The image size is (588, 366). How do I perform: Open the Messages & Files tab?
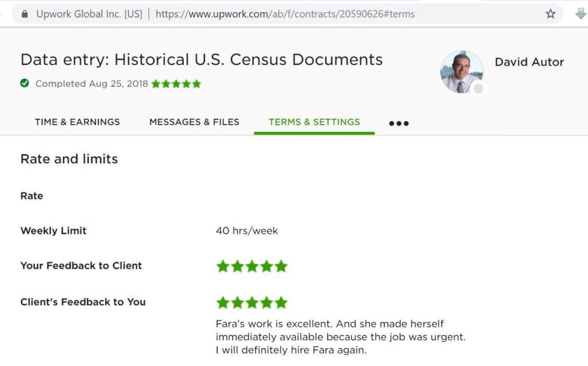click(194, 122)
